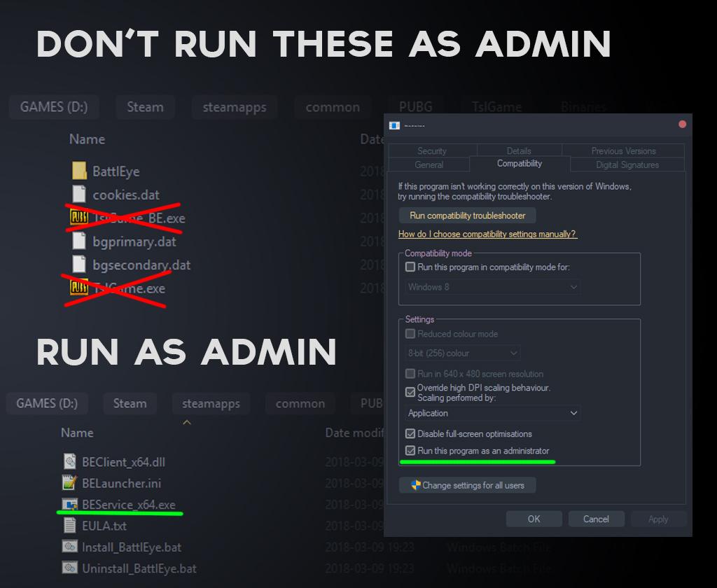Open the Previous Versions tab
The height and width of the screenshot is (588, 717).
pyautogui.click(x=622, y=150)
